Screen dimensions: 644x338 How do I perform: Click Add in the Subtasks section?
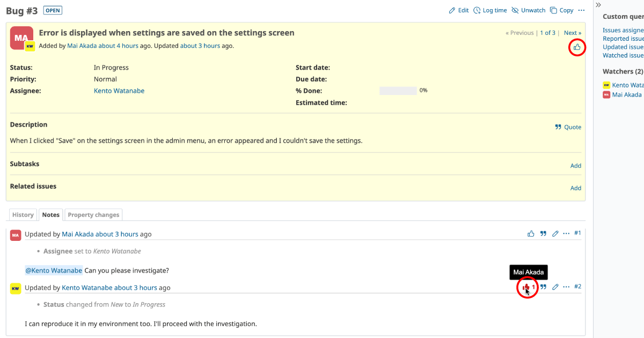click(575, 166)
